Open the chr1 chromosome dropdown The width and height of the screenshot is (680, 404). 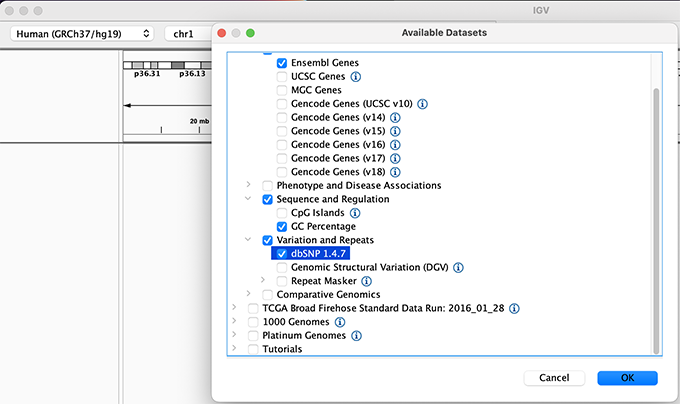190,34
